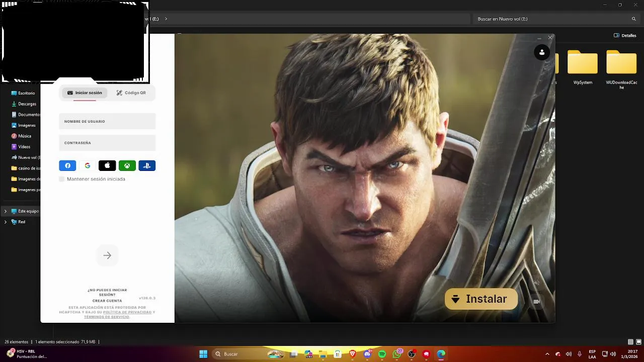Open the Windows Start menu
644x362 pixels.
[203, 354]
